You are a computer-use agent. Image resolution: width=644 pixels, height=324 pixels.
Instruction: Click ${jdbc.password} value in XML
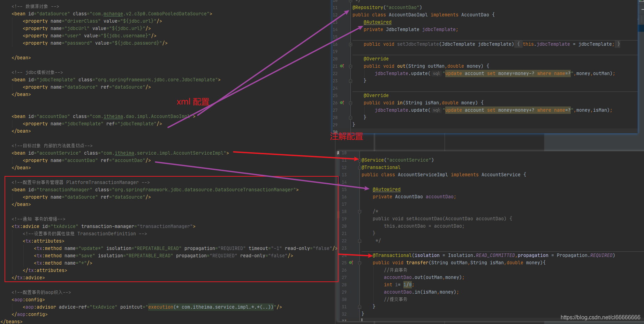[137, 43]
